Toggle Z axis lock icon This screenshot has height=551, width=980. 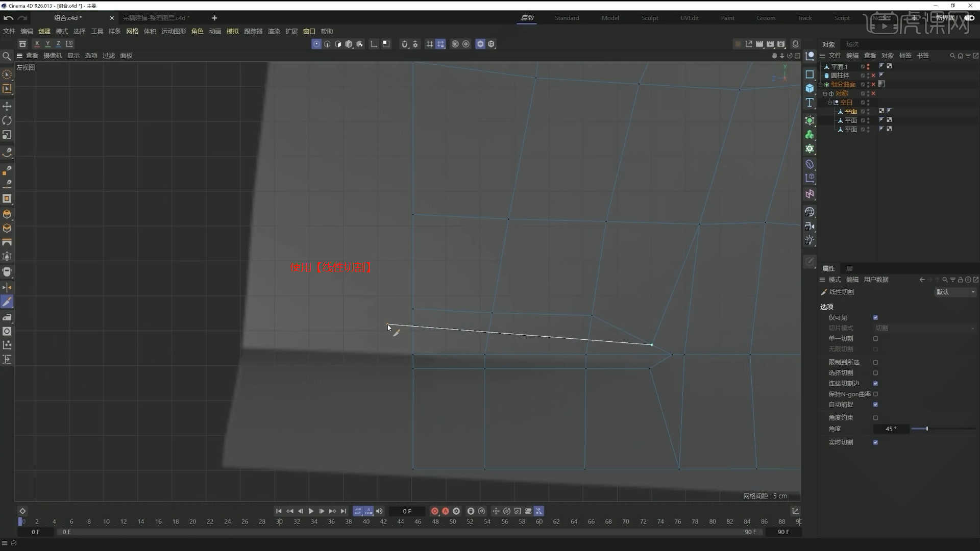tap(58, 44)
